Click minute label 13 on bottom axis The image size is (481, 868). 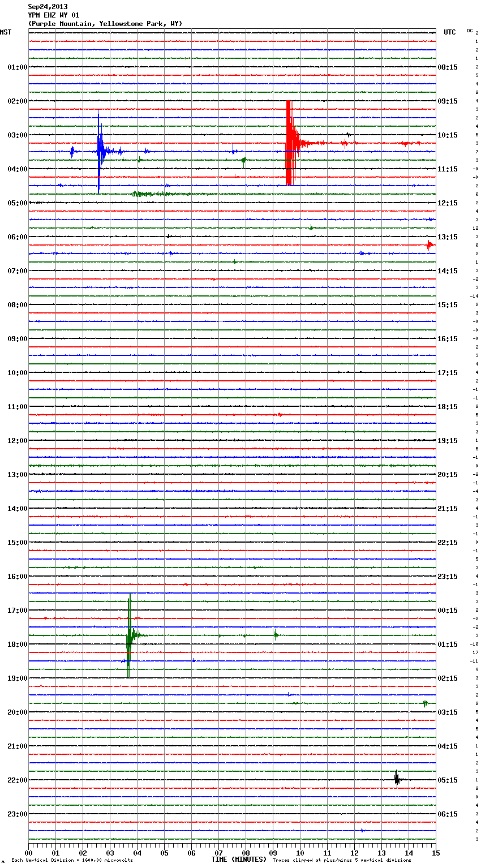point(381,853)
